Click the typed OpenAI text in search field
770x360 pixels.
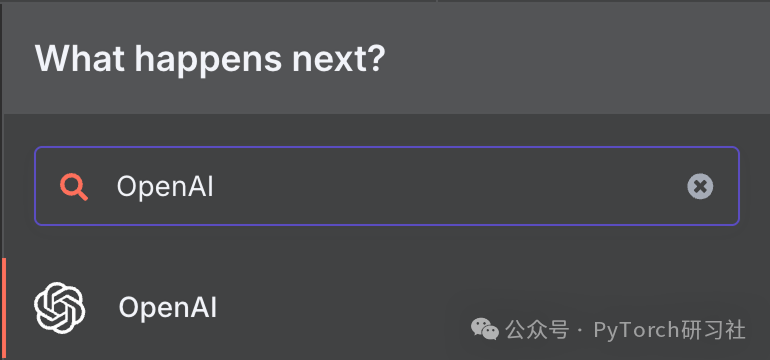[x=165, y=187]
